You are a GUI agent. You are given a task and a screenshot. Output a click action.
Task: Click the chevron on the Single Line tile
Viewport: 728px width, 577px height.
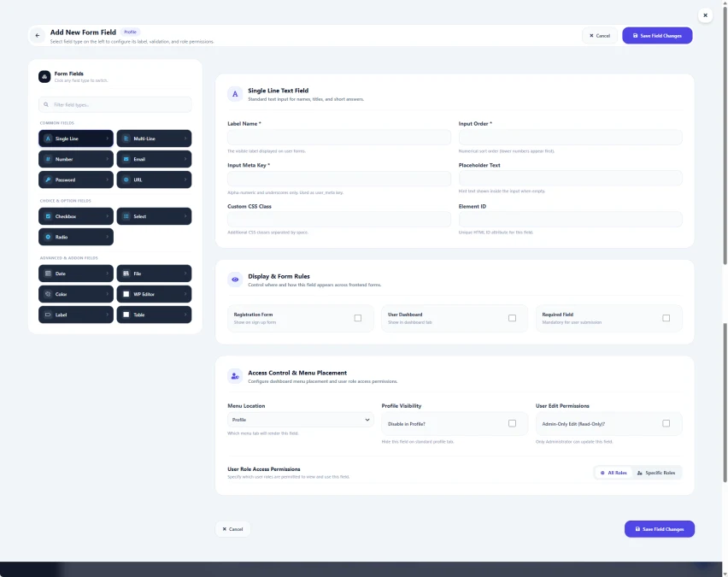coord(108,138)
